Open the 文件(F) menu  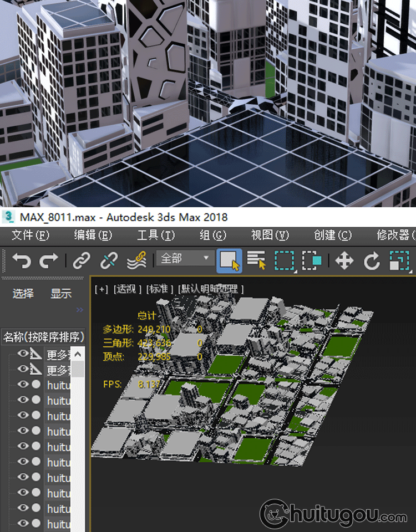(31, 236)
